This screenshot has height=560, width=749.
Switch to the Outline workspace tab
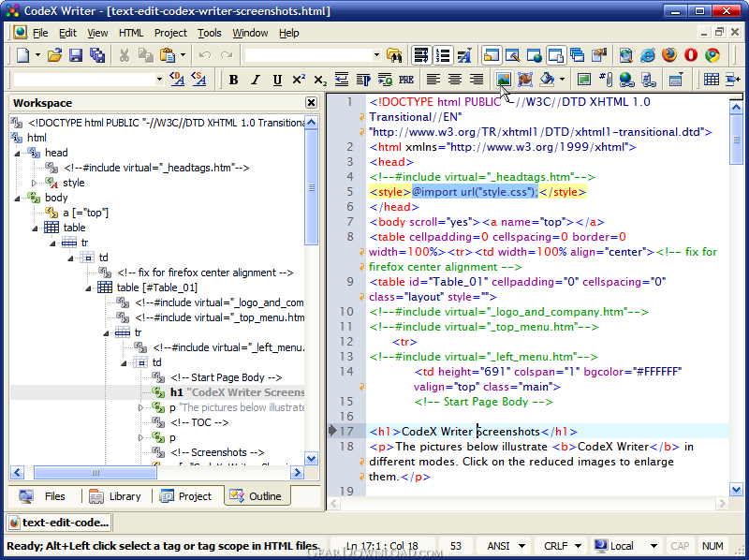pyautogui.click(x=257, y=496)
